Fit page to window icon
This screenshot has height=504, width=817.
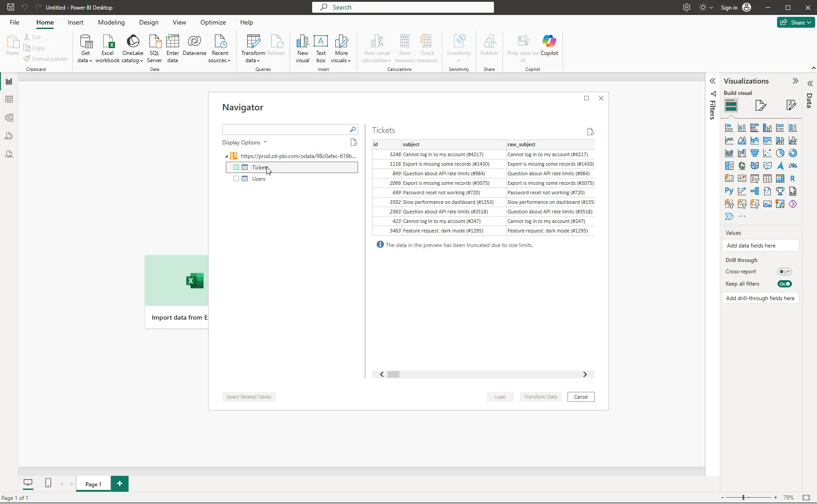(806, 498)
